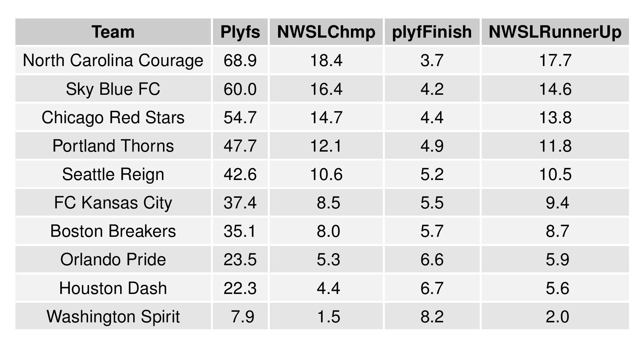The height and width of the screenshot is (347, 644).
Task: Select the Orlando Pride team cell
Action: 113,259
